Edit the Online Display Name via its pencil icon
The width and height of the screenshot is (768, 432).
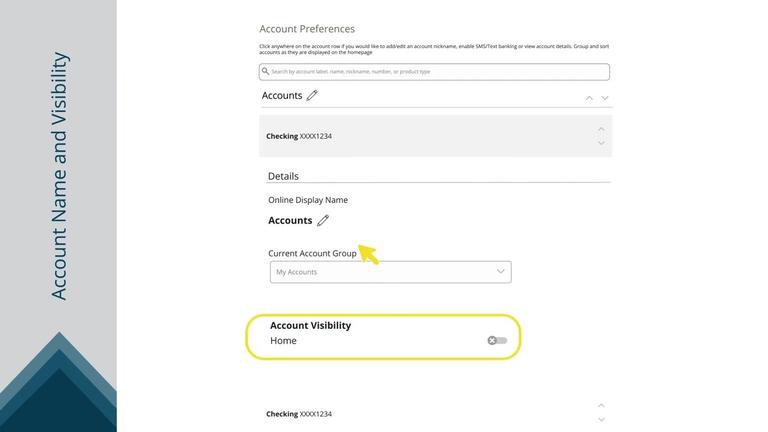click(x=323, y=221)
